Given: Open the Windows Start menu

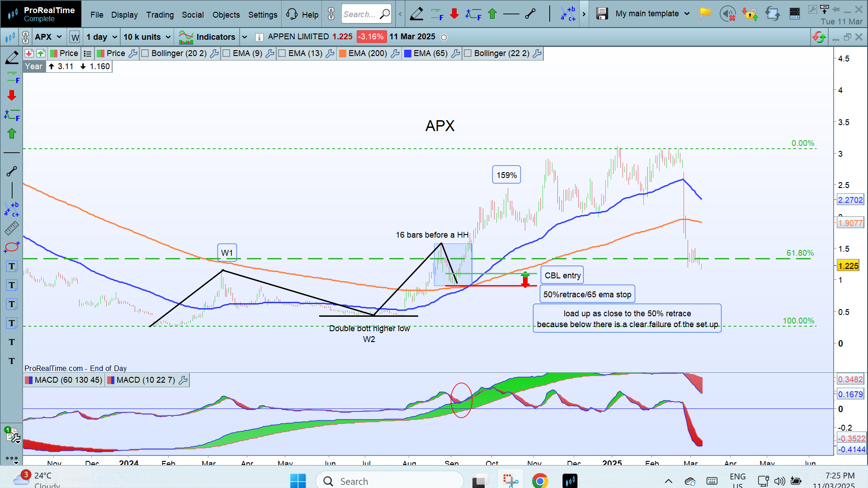Looking at the screenshot, I should point(298,481).
